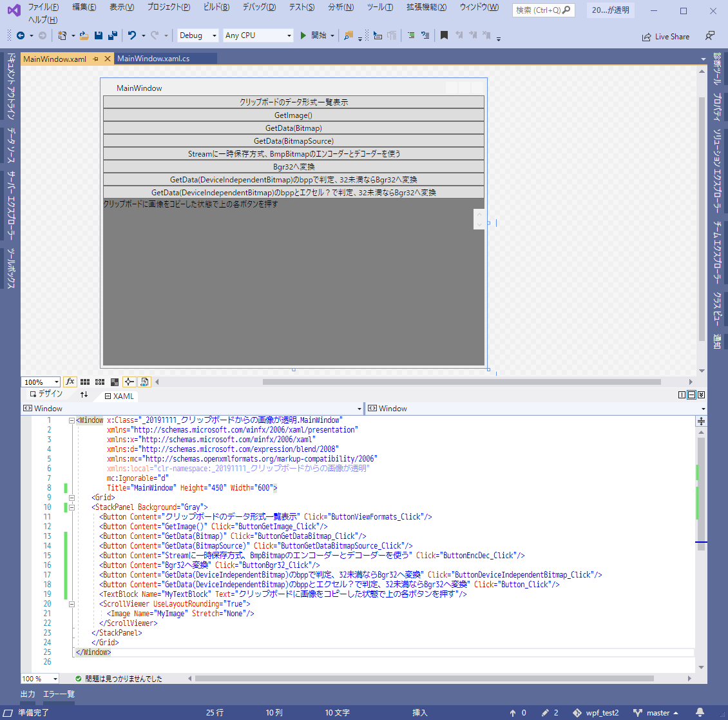728x720 pixels.
Task: Open the dropdown arrow next to 開始
Action: tap(332, 35)
